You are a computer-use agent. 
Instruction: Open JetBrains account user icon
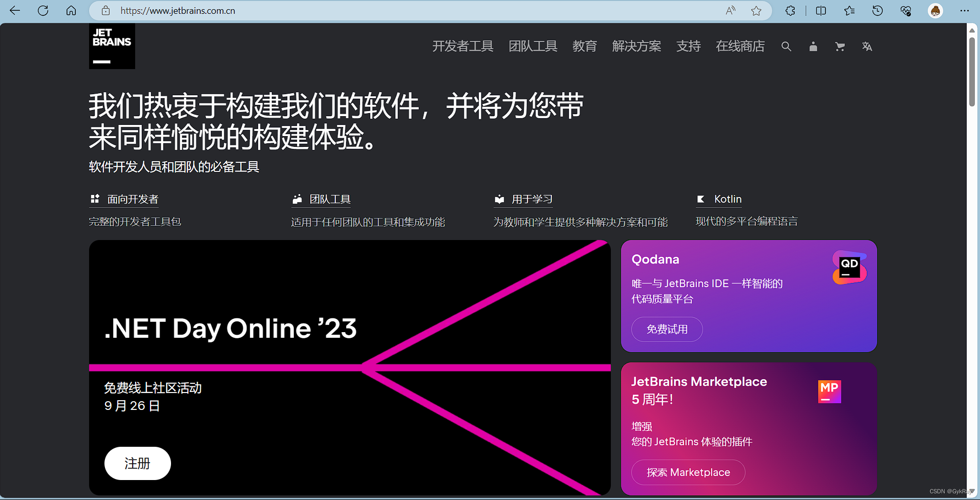(x=813, y=47)
